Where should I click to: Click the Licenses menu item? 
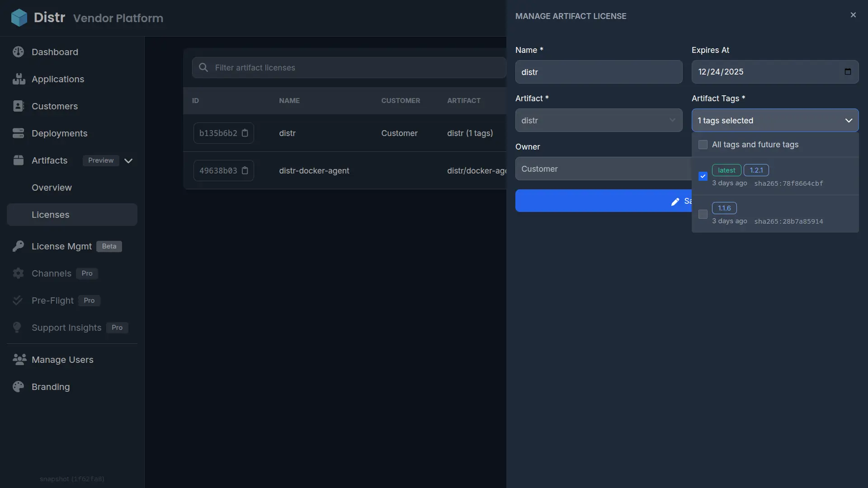click(50, 215)
